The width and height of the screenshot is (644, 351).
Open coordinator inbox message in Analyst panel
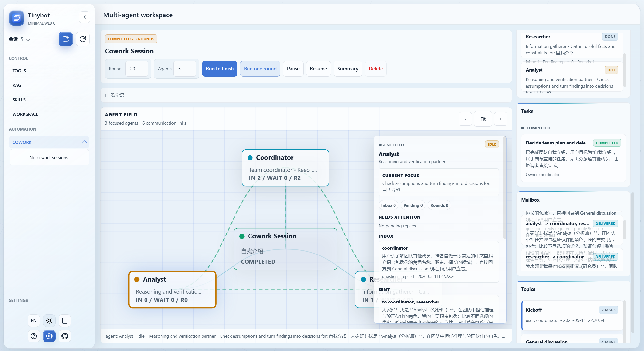439,262
